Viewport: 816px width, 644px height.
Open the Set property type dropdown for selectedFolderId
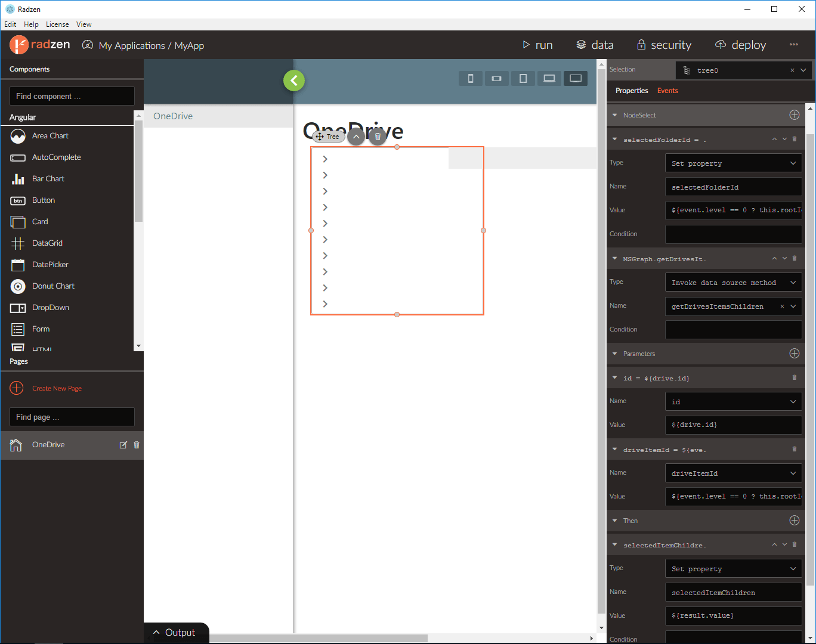[x=793, y=163]
